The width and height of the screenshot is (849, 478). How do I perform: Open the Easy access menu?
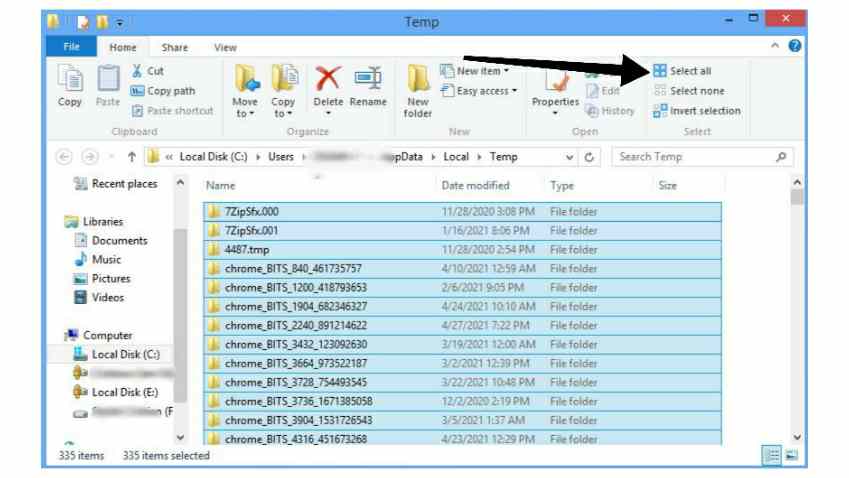point(479,91)
